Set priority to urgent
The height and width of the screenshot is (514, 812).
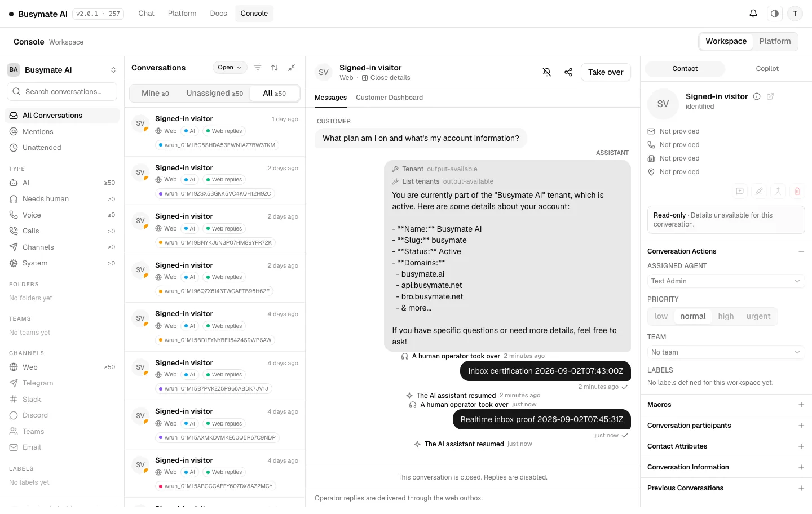[758, 317]
